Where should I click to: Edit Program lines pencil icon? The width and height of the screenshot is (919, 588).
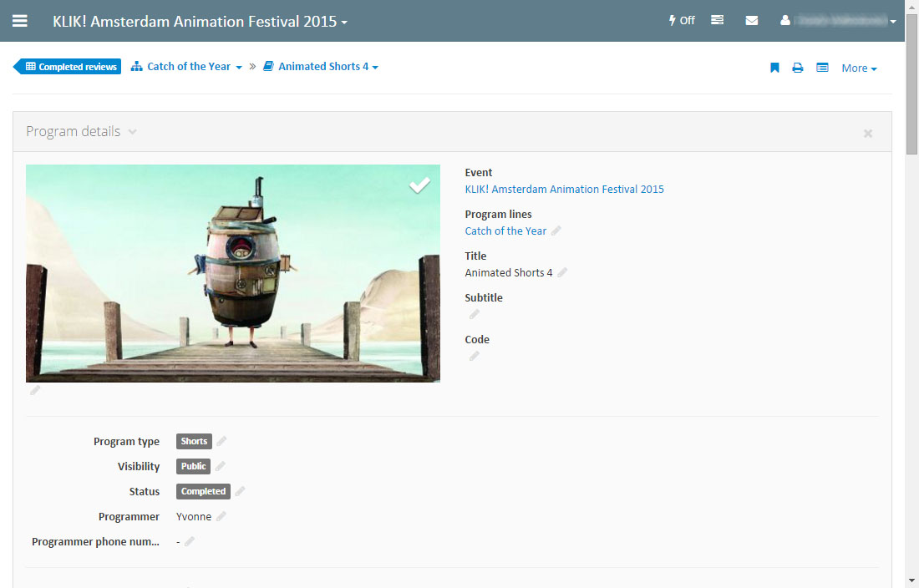(556, 231)
